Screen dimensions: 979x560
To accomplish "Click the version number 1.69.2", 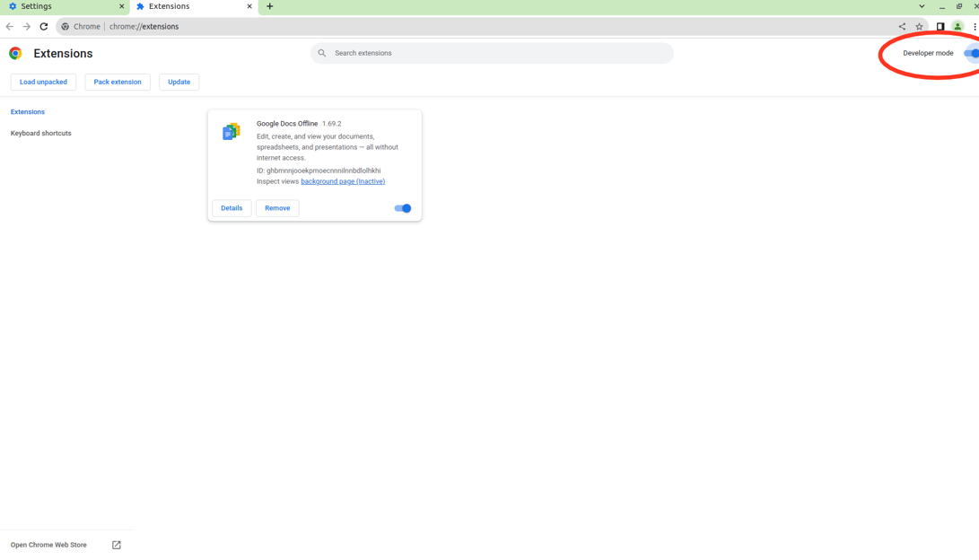I will [x=331, y=124].
